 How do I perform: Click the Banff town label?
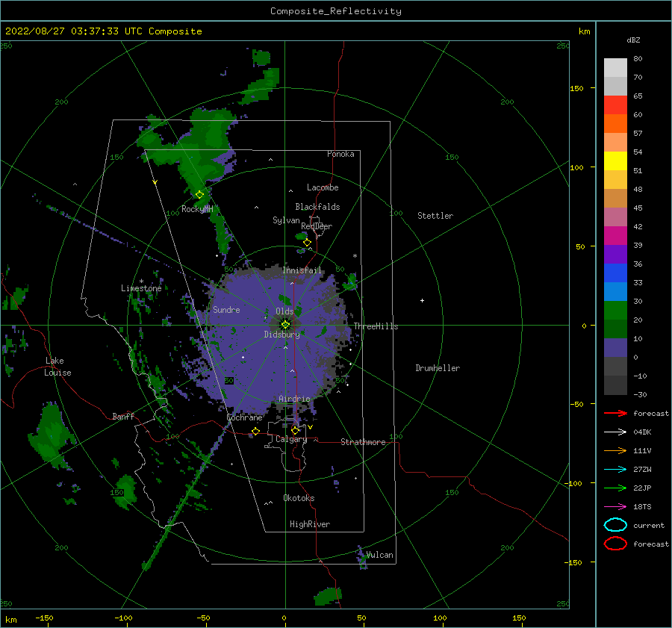[123, 416]
